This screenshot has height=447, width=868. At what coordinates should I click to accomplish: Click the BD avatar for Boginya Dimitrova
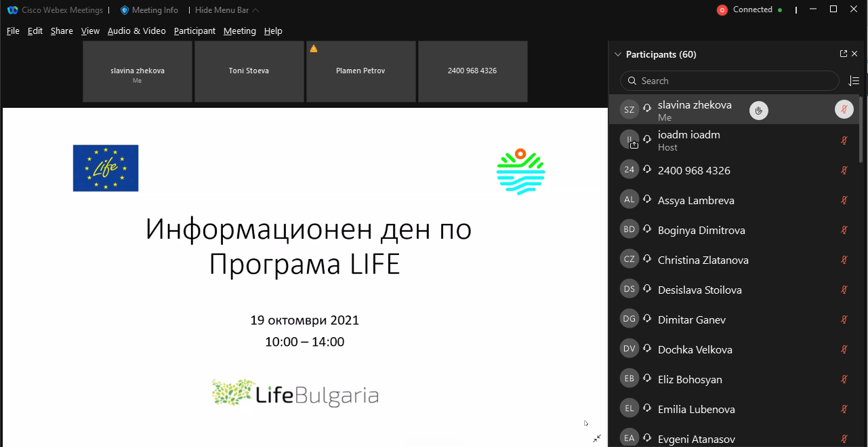pos(629,229)
